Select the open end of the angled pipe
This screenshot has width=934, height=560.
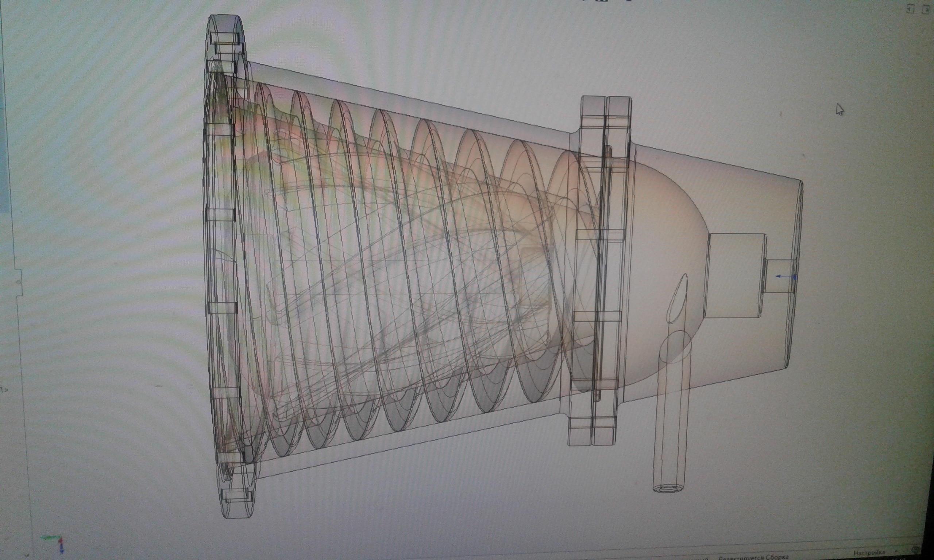pyautogui.click(x=668, y=489)
